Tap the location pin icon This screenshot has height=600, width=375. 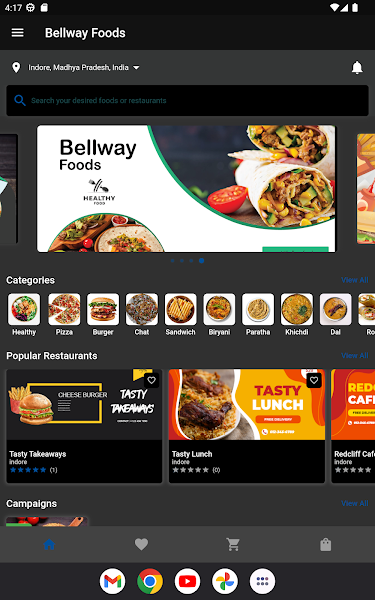16,68
